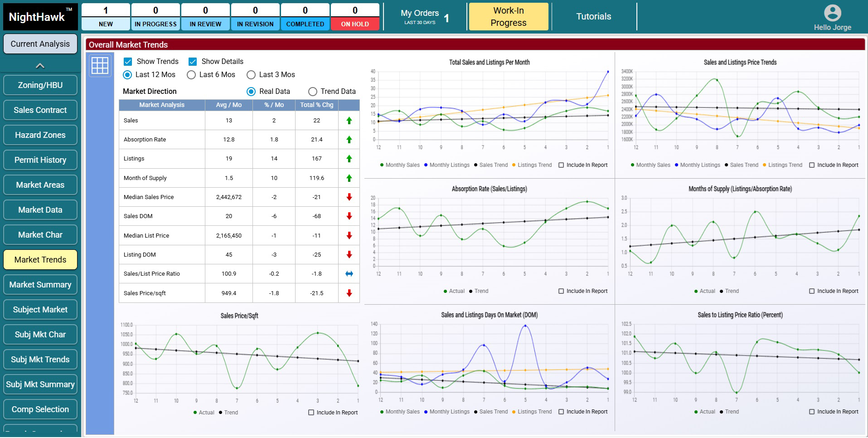Click the red arrow in Listing DOM row
This screenshot has height=438, width=868.
(x=349, y=255)
